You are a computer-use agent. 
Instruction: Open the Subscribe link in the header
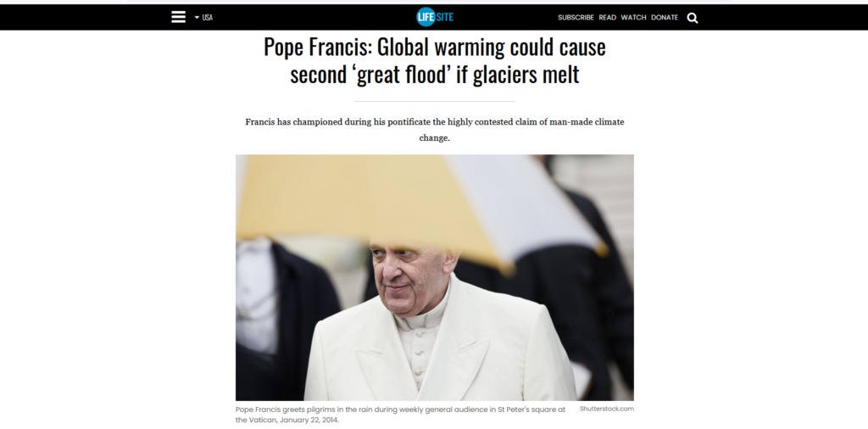point(576,18)
